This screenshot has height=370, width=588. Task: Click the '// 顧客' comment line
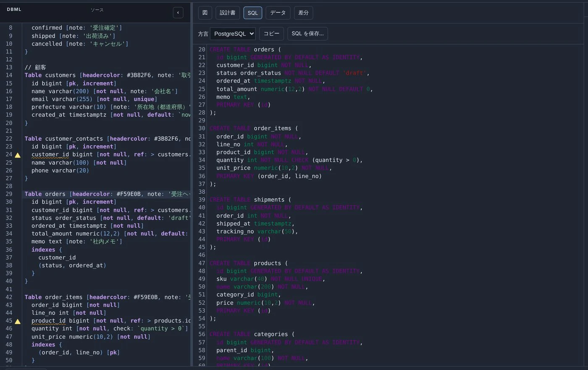pyautogui.click(x=35, y=67)
